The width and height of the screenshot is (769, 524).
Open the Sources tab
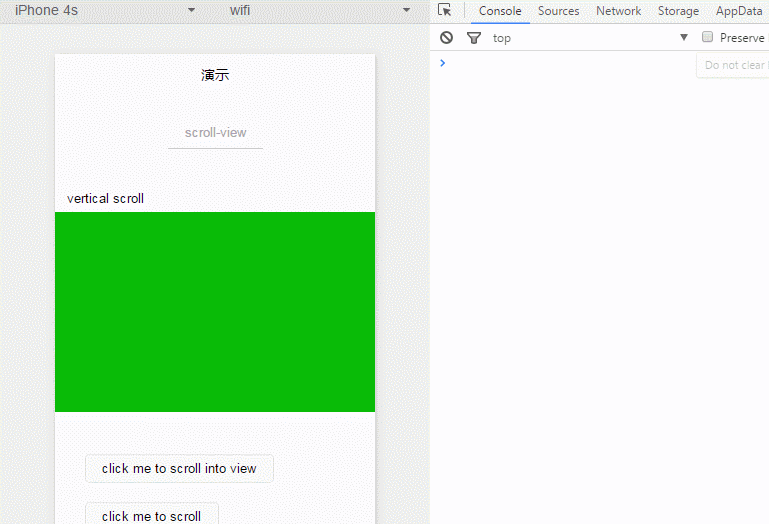coord(558,11)
